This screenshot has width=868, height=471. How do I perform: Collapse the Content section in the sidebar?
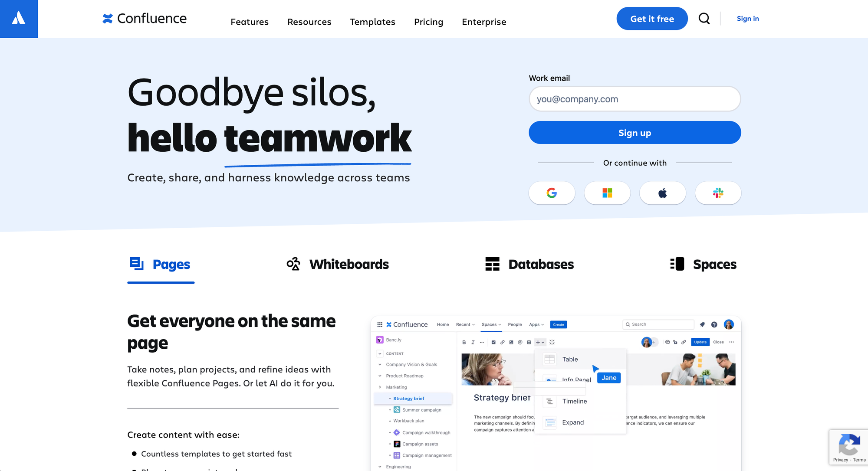coord(380,353)
